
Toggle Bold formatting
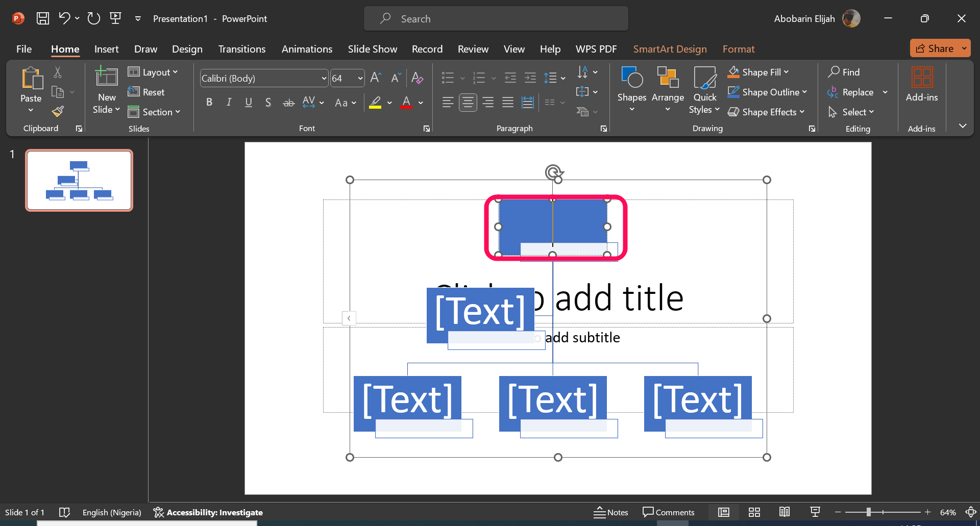point(209,103)
